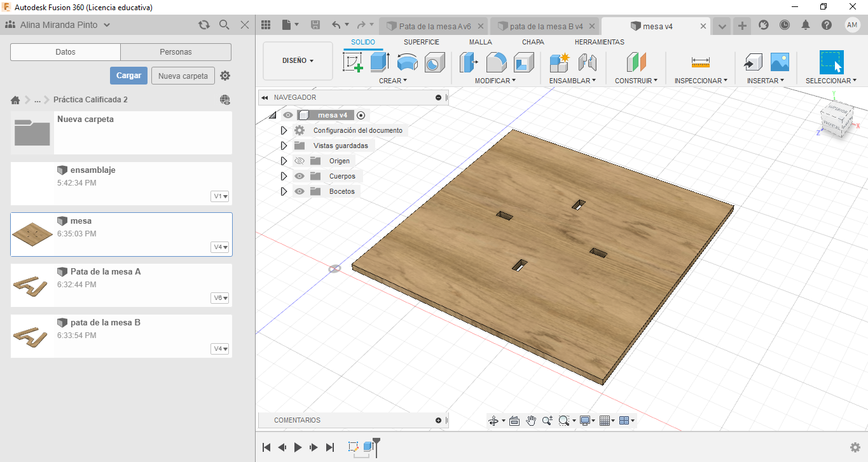Select the Extrude tool icon

380,62
